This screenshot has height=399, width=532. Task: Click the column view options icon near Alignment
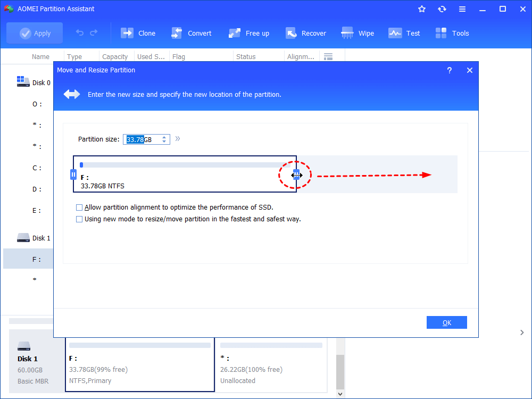point(328,56)
